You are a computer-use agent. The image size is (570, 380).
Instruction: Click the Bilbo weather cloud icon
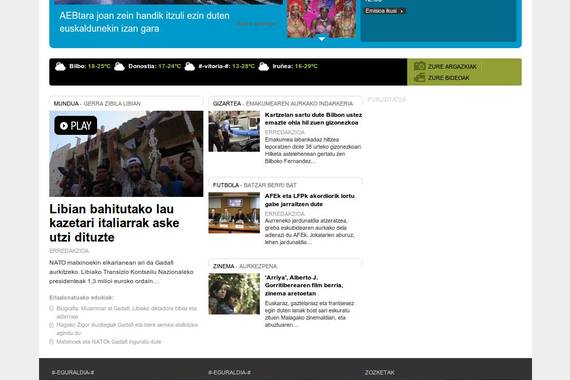pos(60,67)
